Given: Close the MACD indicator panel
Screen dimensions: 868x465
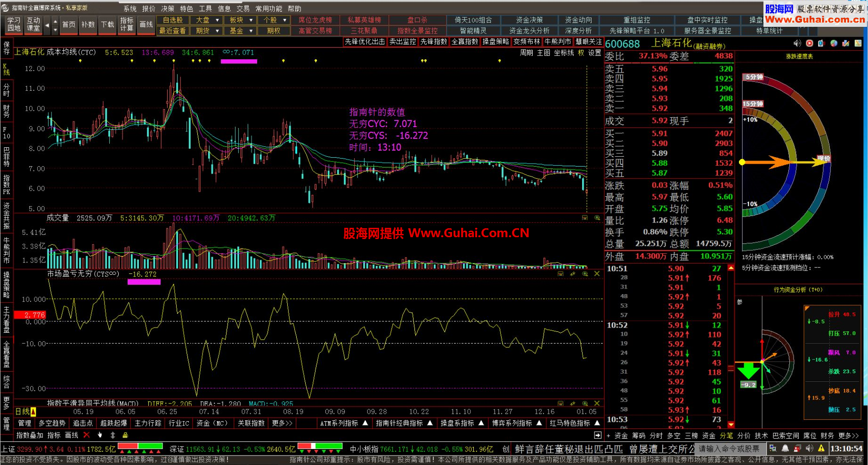Looking at the screenshot, I should coord(597,403).
